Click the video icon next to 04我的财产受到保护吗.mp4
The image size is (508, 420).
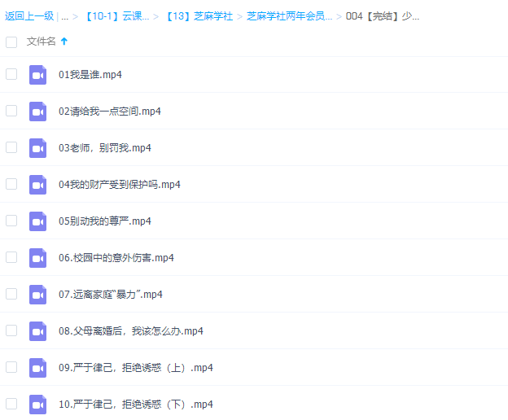click(37, 185)
